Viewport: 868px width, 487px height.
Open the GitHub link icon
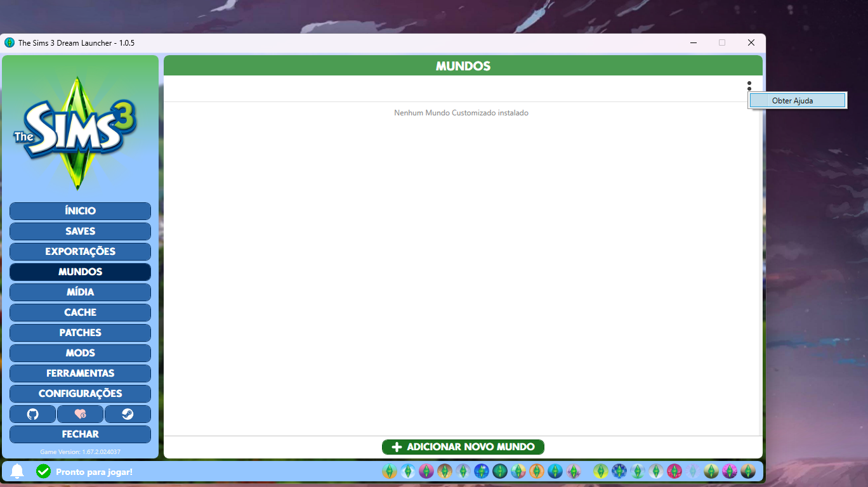click(x=32, y=414)
